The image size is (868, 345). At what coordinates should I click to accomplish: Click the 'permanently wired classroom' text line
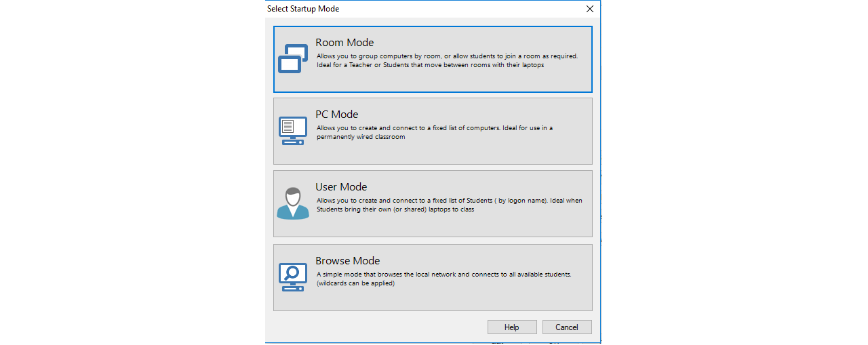click(361, 137)
